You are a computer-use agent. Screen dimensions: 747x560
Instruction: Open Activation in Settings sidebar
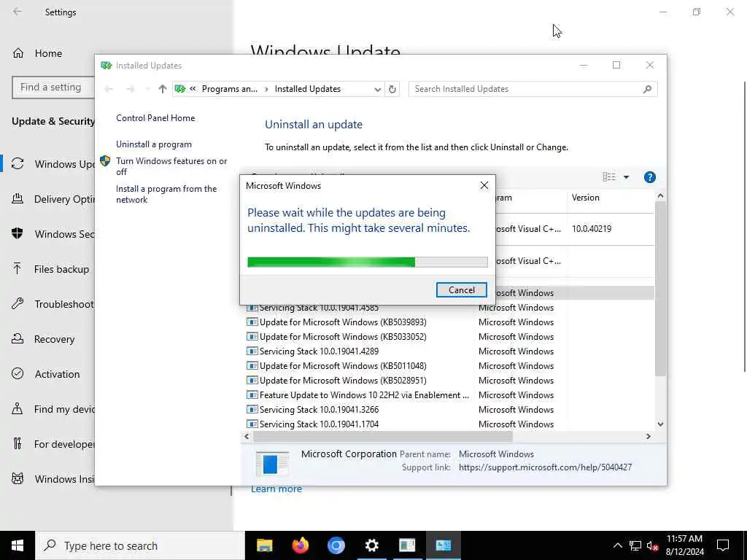coord(46,374)
